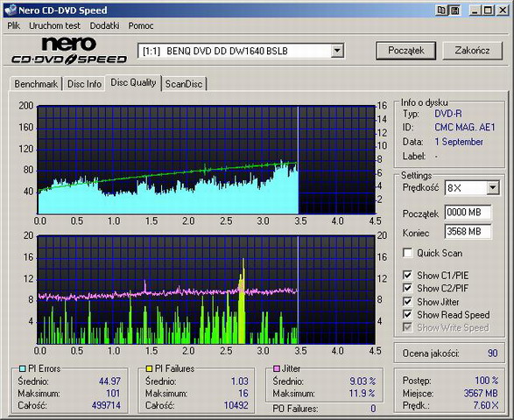
Task: Click the save (floppy disk) icon in title bar
Action: coord(454,10)
